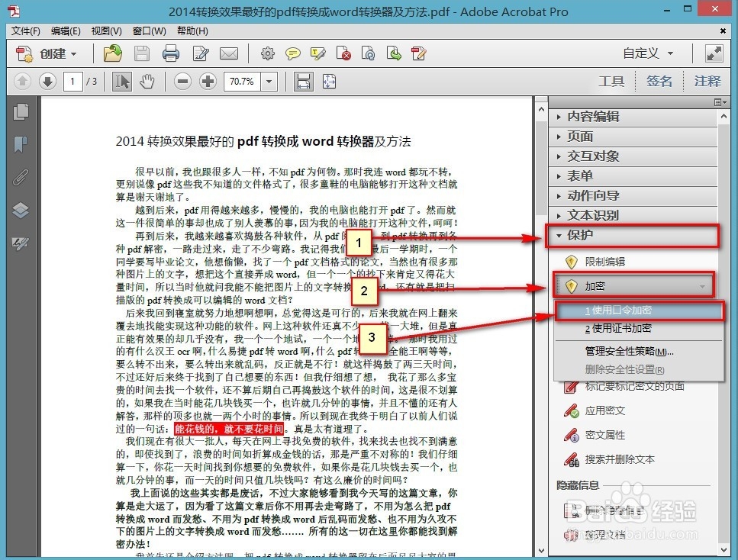The image size is (738, 560).
Task: Click the edit text and images icon
Action: [418, 53]
